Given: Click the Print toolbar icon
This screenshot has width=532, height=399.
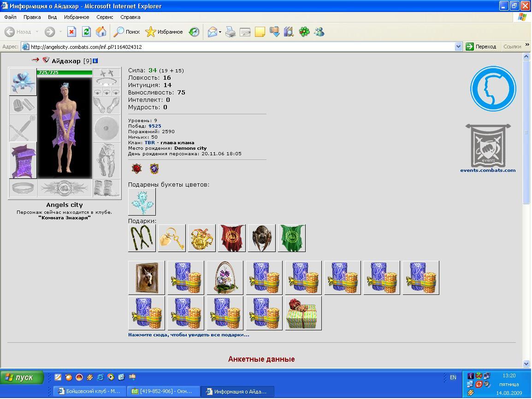Looking at the screenshot, I should [x=231, y=32].
